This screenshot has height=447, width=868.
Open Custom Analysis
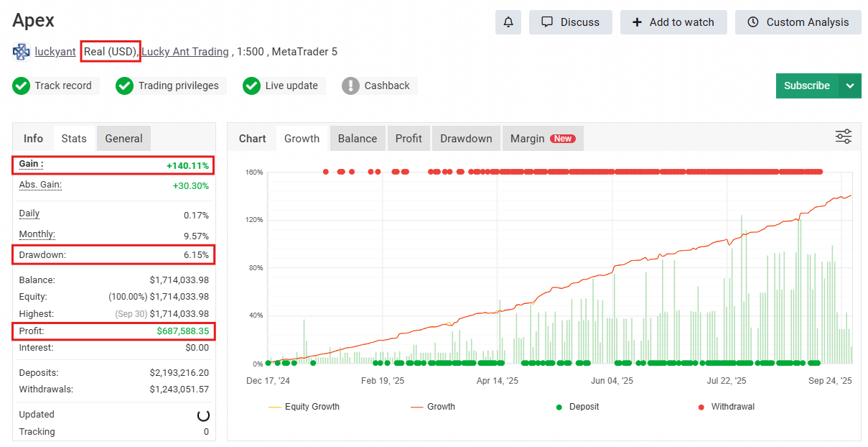pyautogui.click(x=798, y=22)
